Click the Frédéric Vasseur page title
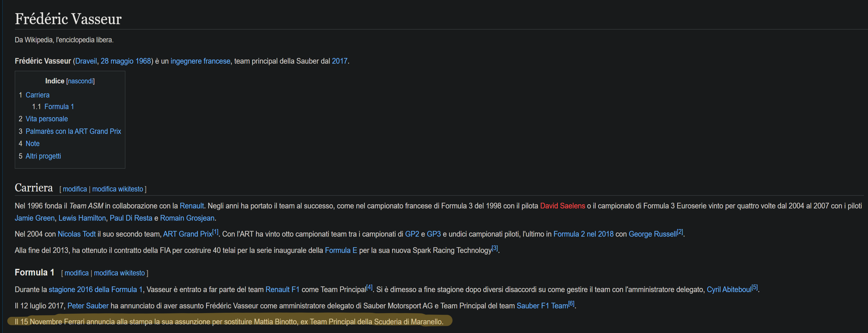Viewport: 868px width, 333px height. pyautogui.click(x=68, y=19)
